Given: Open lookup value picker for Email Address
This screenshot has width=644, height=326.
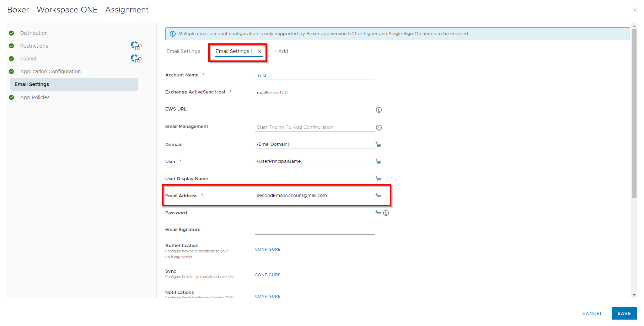Looking at the screenshot, I should click(x=378, y=196).
